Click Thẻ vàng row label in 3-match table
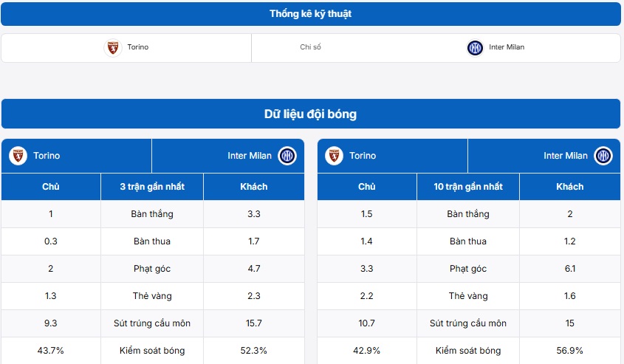Viewport: 624px width, 364px height. tap(152, 296)
